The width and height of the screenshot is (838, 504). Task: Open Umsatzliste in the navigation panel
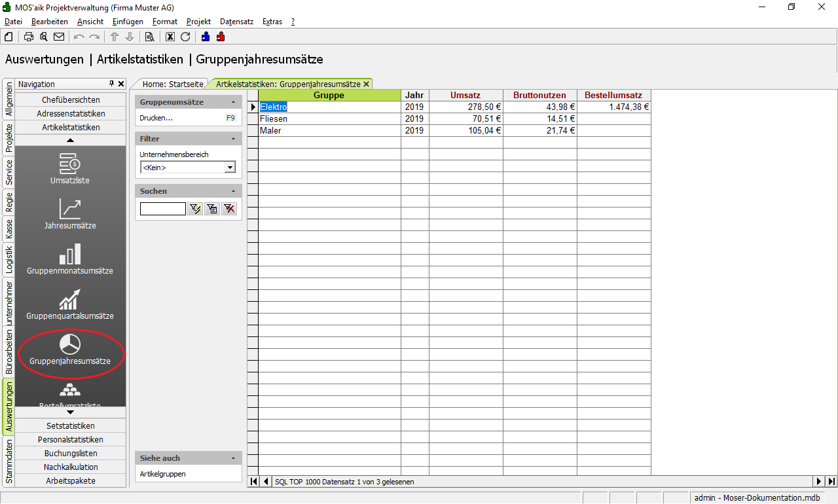pyautogui.click(x=69, y=168)
